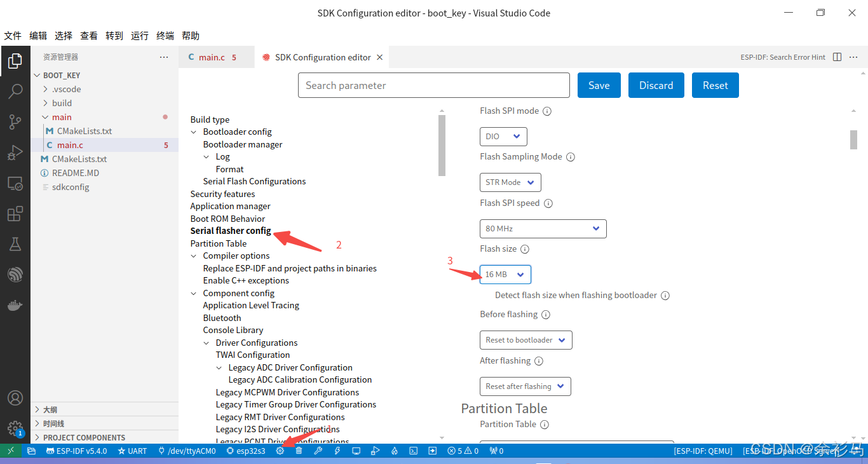The width and height of the screenshot is (868, 464).
Task: Collapse the Compiler options tree node
Action: [x=194, y=256]
